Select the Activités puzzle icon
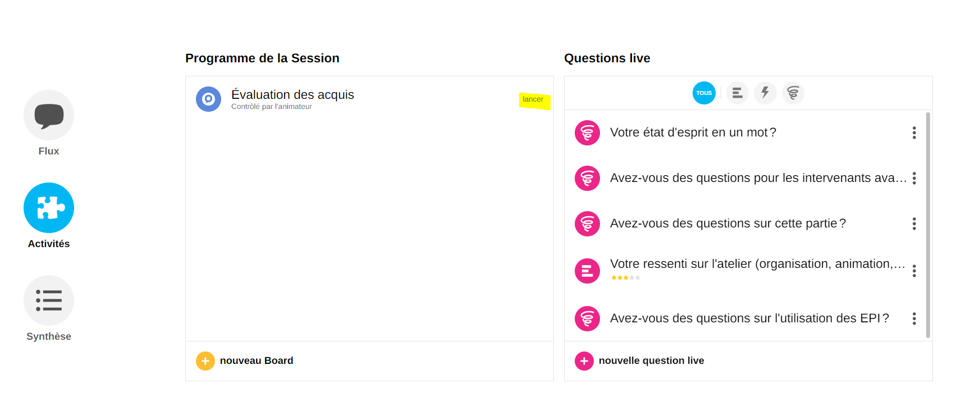Viewport: 980px width, 406px height. (49, 208)
